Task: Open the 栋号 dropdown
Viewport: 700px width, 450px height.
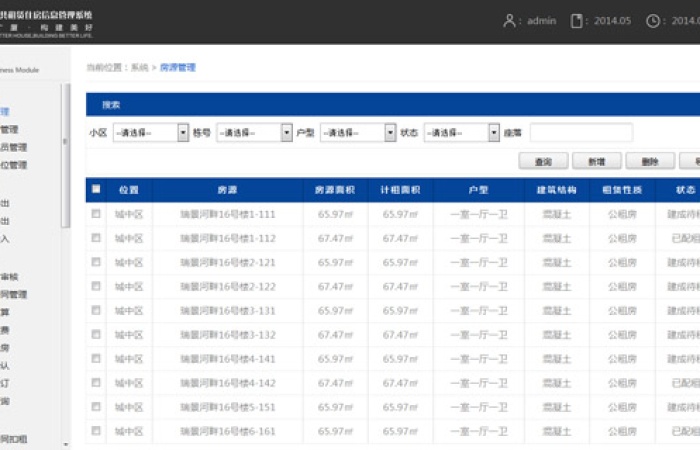Action: point(254,133)
